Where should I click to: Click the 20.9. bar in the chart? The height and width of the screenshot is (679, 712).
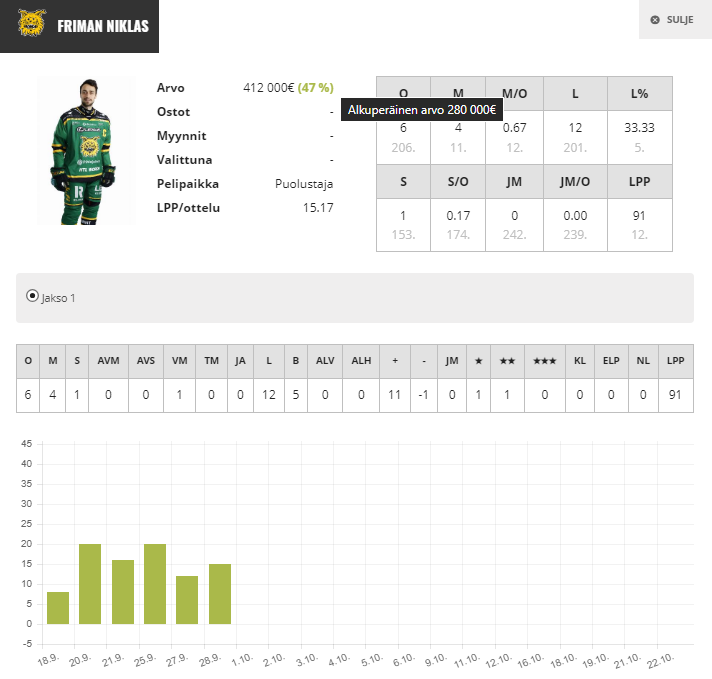pyautogui.click(x=90, y=584)
